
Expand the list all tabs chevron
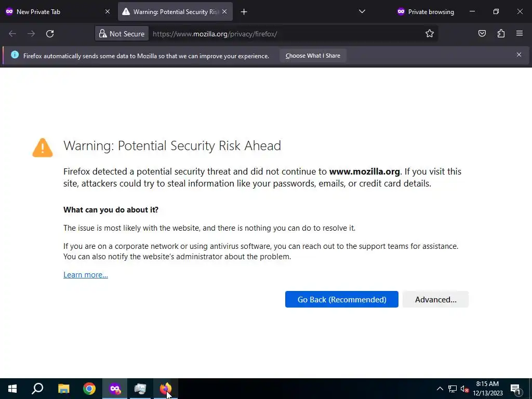362,11
